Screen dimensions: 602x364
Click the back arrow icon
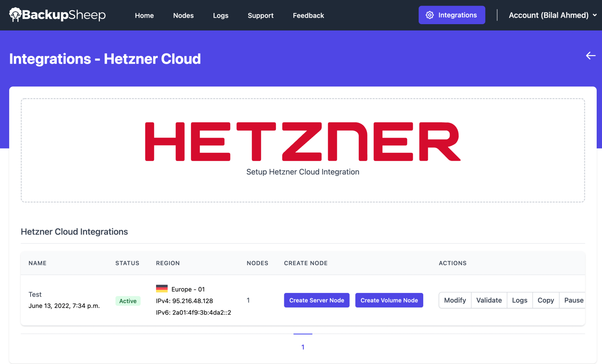click(590, 56)
